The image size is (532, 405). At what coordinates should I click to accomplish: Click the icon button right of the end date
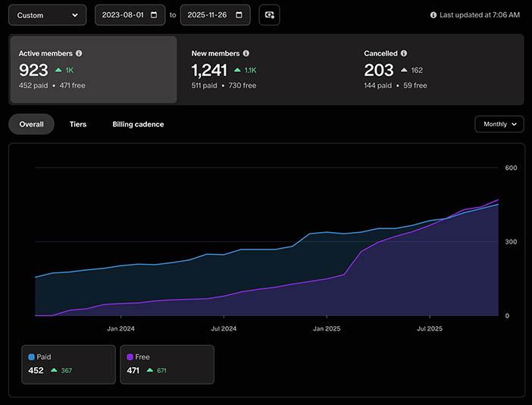(x=269, y=15)
